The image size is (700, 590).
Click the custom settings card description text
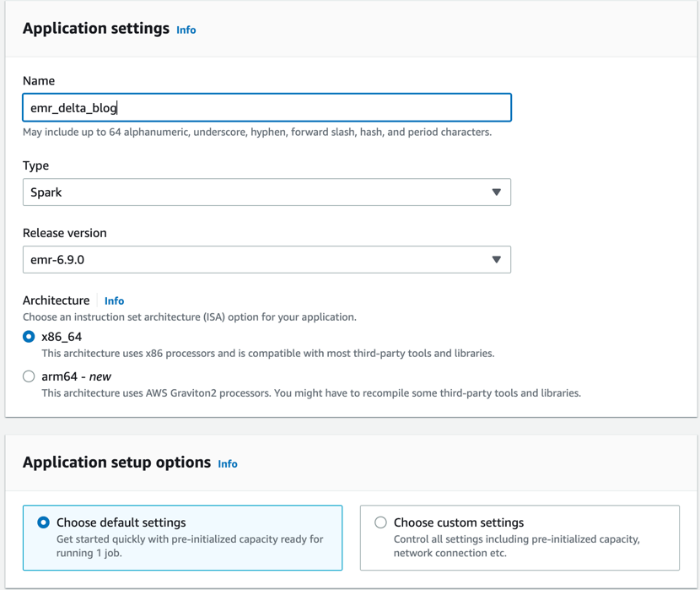tap(516, 546)
